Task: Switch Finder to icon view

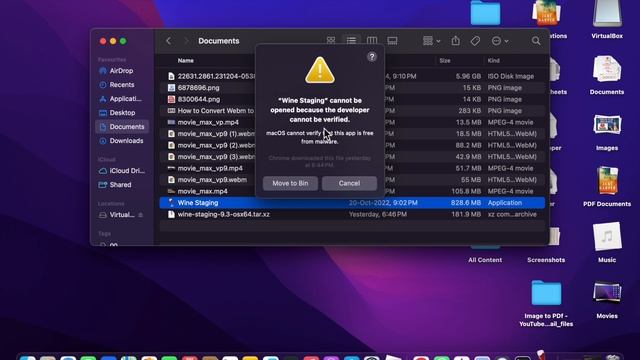Action: pyautogui.click(x=331, y=41)
